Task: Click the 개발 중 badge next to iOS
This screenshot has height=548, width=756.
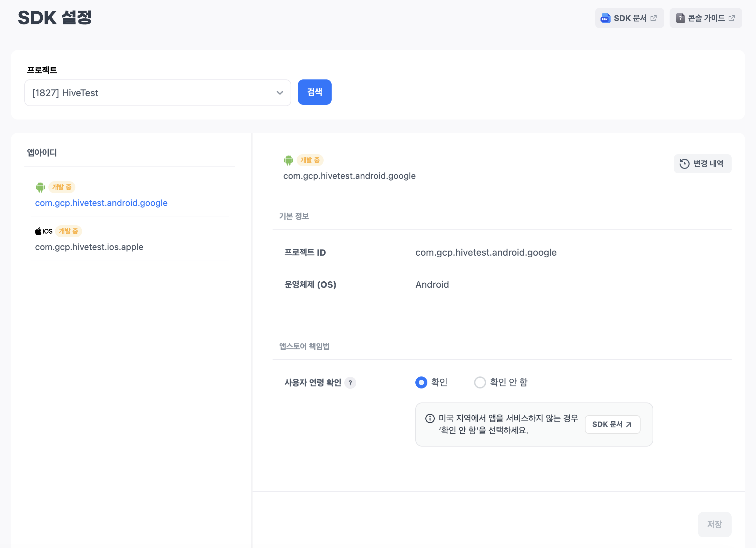Action: click(x=68, y=231)
